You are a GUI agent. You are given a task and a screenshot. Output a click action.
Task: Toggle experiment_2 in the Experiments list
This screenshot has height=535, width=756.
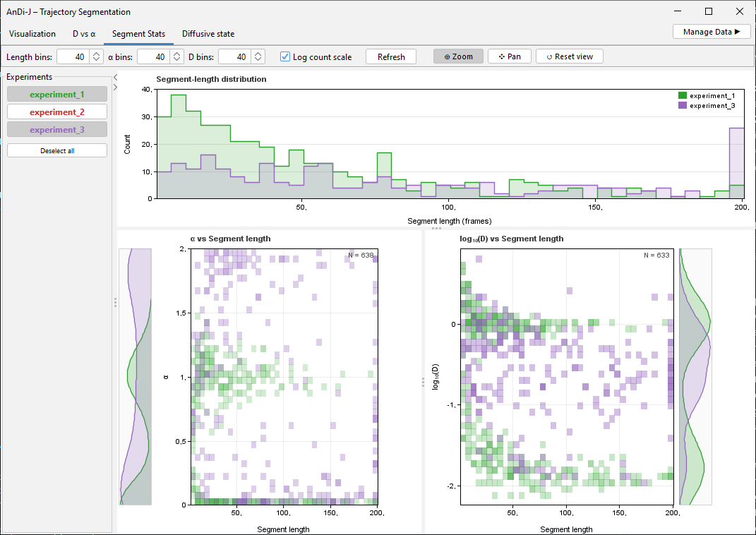point(57,112)
